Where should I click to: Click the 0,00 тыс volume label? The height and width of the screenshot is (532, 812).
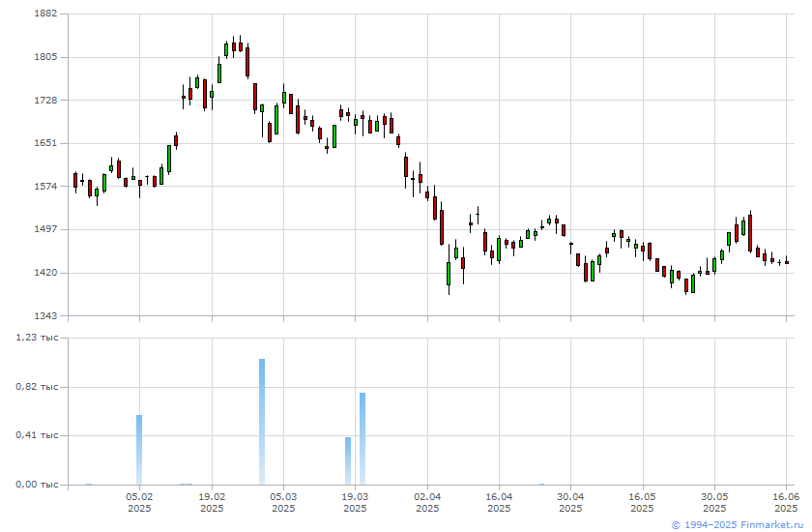37,485
